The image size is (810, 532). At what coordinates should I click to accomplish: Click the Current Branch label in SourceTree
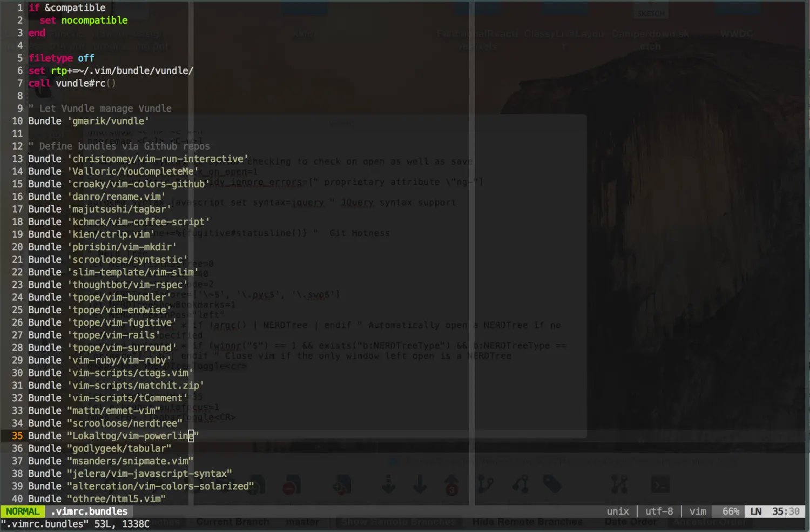pyautogui.click(x=233, y=522)
